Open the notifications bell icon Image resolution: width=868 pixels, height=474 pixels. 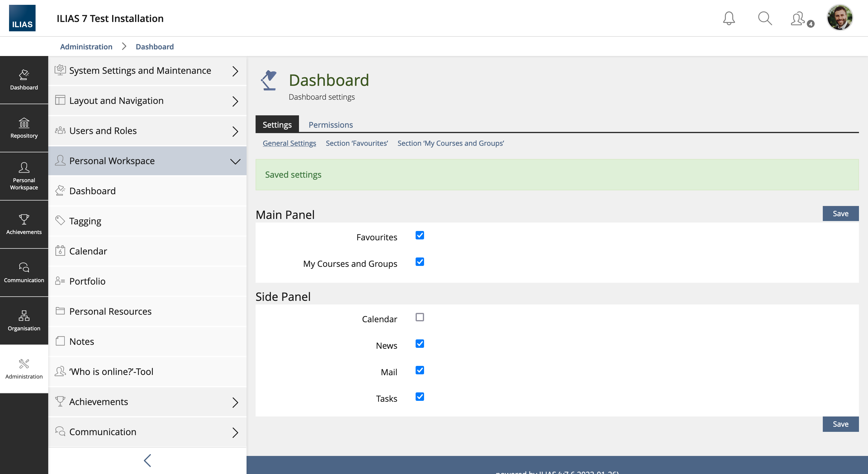(728, 18)
